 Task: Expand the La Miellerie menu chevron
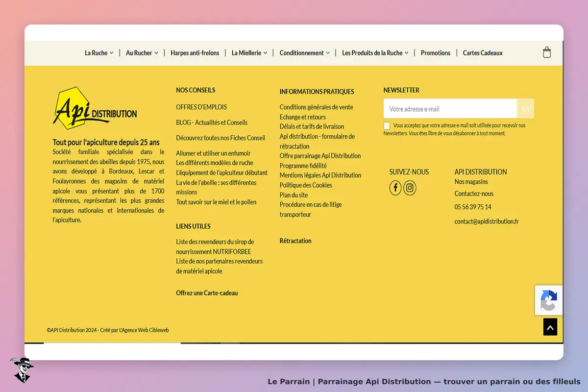pyautogui.click(x=265, y=53)
